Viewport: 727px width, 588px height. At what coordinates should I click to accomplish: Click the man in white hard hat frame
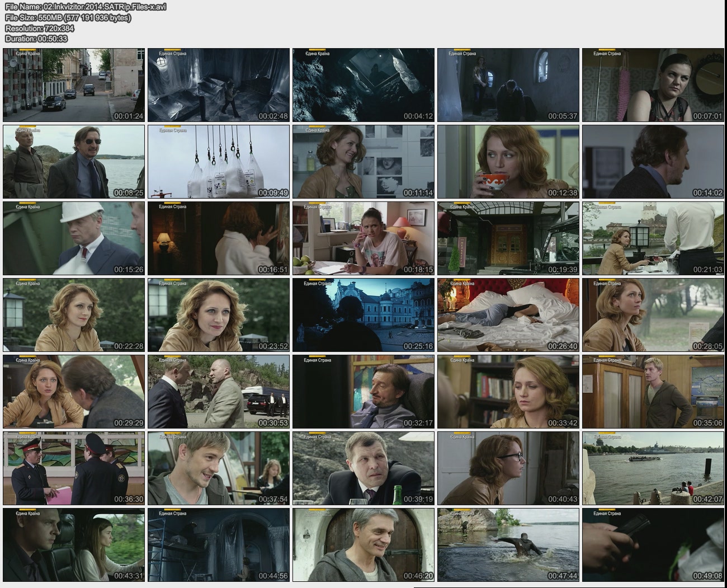(74, 238)
